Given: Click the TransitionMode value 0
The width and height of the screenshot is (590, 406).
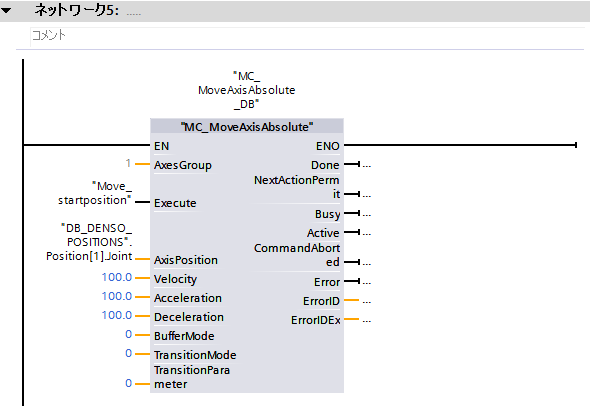Looking at the screenshot, I should click(129, 353).
